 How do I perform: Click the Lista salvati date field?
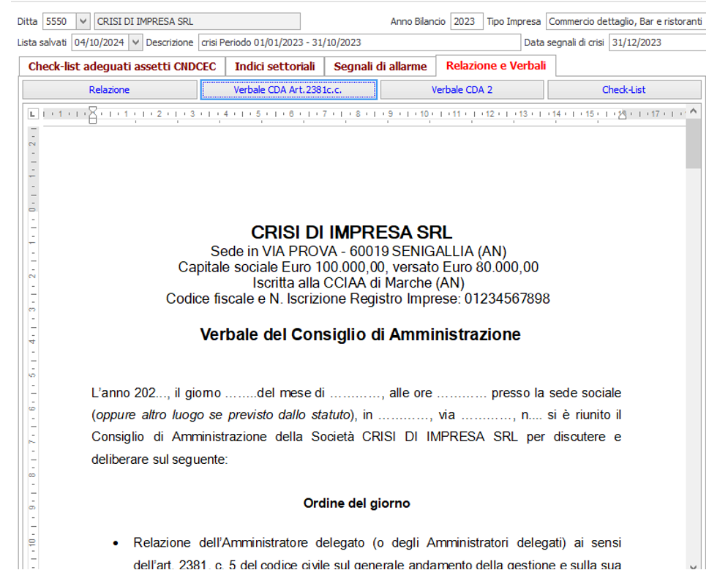(x=100, y=42)
